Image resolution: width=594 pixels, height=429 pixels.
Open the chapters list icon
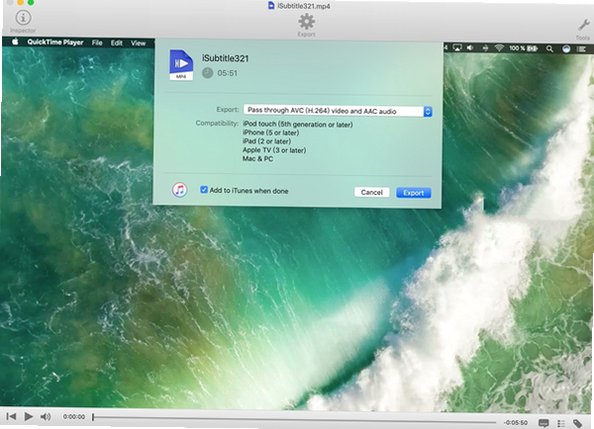[x=561, y=423]
